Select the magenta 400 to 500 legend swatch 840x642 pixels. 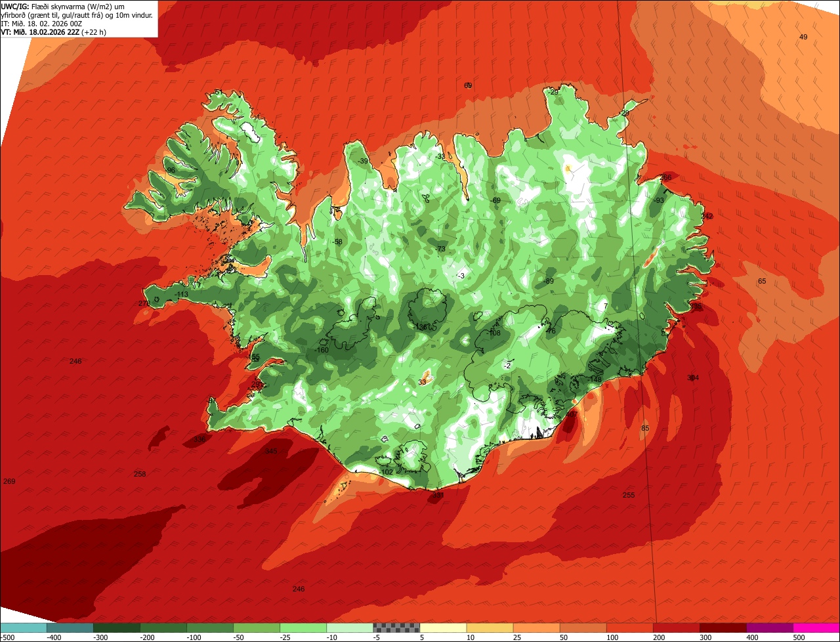coord(770,628)
